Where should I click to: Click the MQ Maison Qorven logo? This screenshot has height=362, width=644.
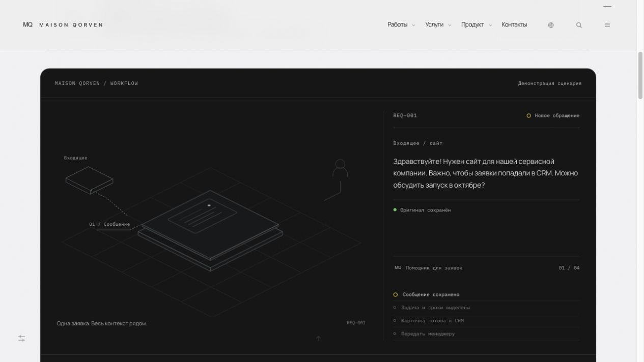pos(63,24)
